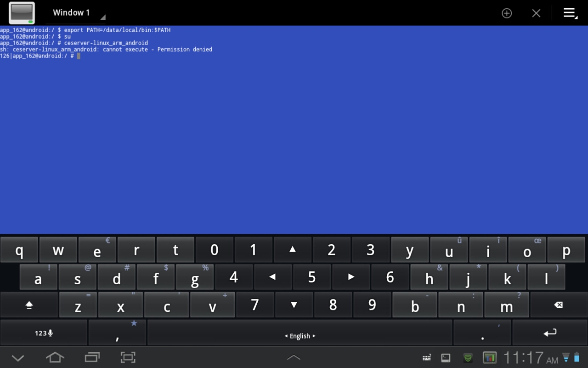The image size is (588, 368).
Task: Expand the center up chevron panel
Action: point(294,357)
